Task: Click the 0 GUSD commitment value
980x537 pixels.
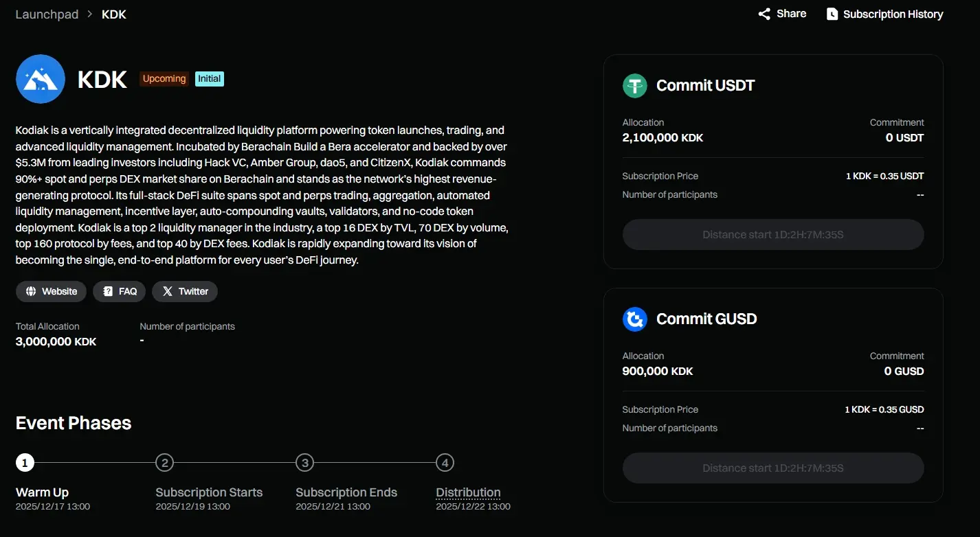Action: pos(904,371)
